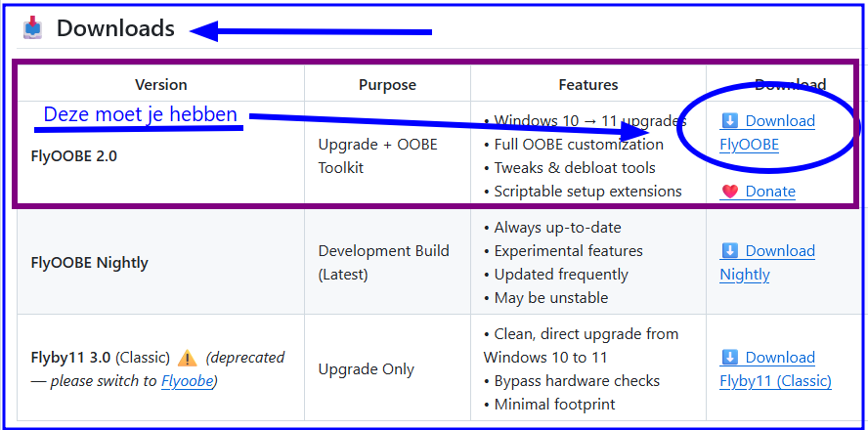The height and width of the screenshot is (430, 868).
Task: Click the Flyby11 3.0 version name
Action: tap(72, 358)
